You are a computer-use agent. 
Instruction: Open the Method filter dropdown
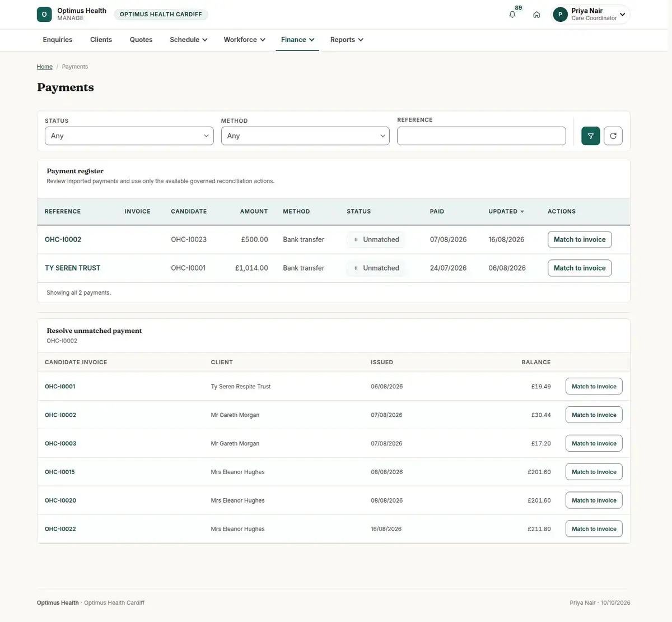coord(305,136)
